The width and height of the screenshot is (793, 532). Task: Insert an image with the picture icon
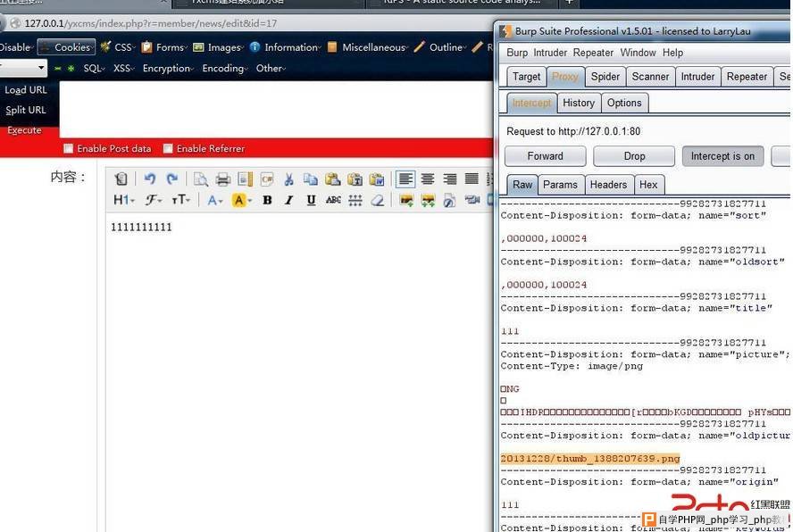tap(406, 200)
